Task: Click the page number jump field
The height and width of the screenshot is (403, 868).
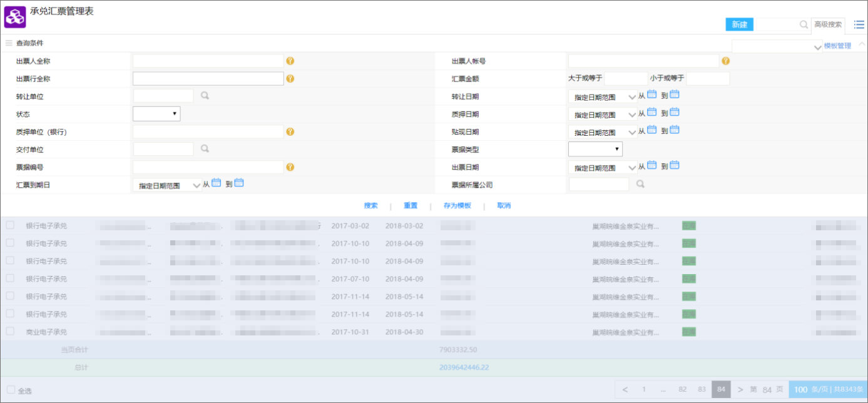Action: point(767,390)
